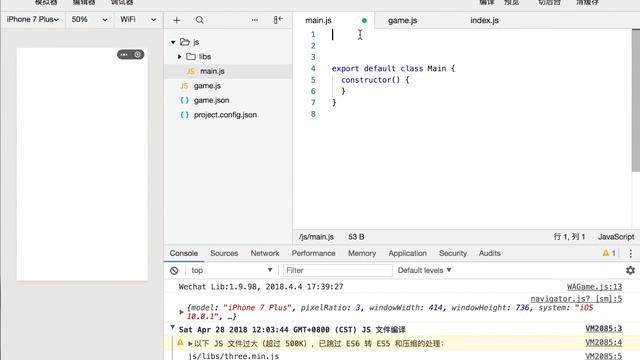640x360 pixels.
Task: Open the Default levels dropdown
Action: tap(424, 270)
